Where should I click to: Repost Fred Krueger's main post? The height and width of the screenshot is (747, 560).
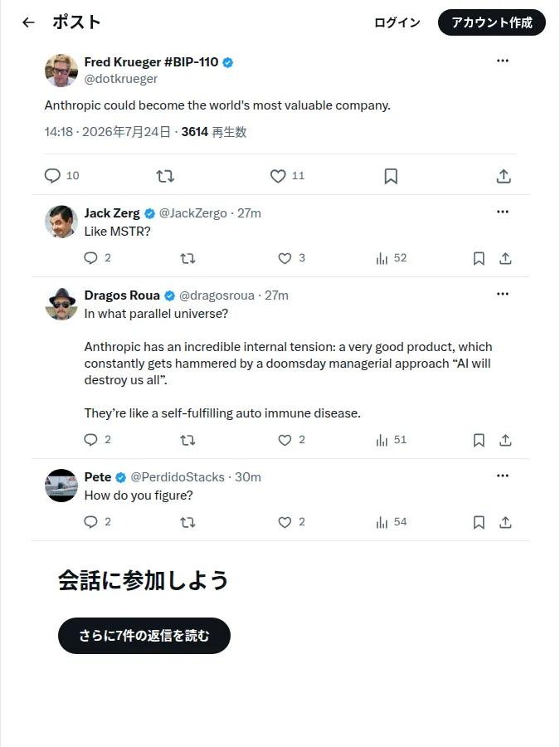pos(165,176)
